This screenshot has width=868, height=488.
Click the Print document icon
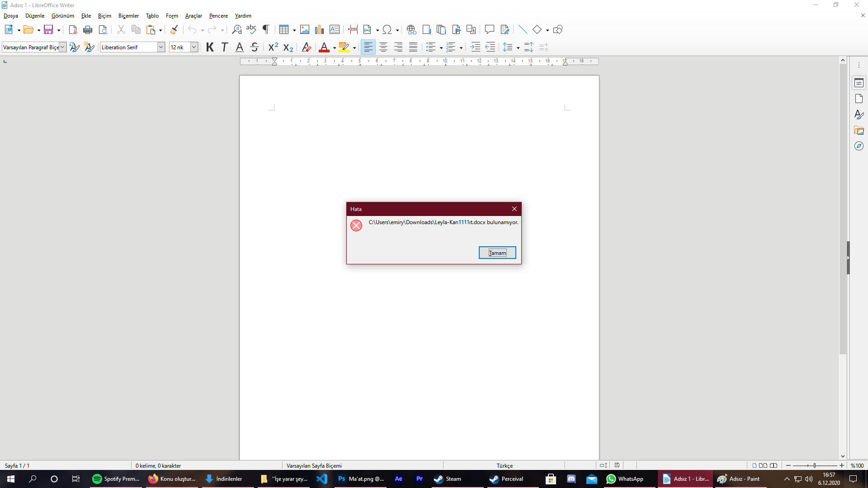tap(88, 30)
